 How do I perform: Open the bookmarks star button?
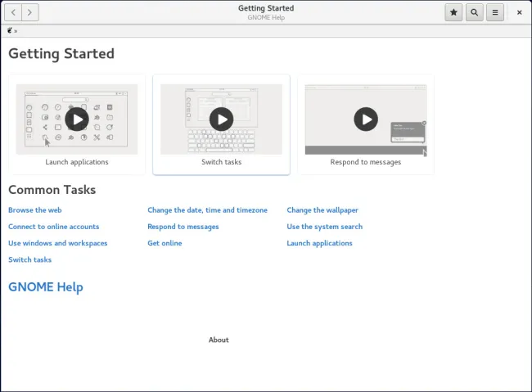(x=453, y=12)
